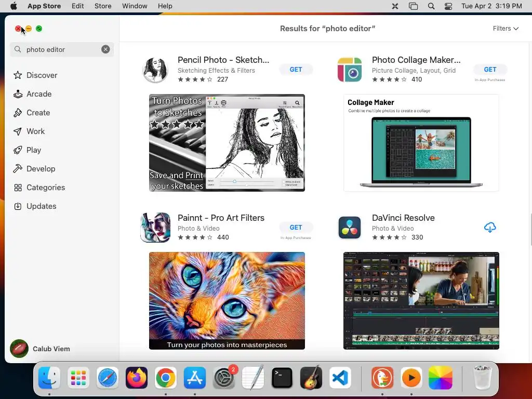Click App Store icon in dock
532x399 pixels.
tap(195, 378)
